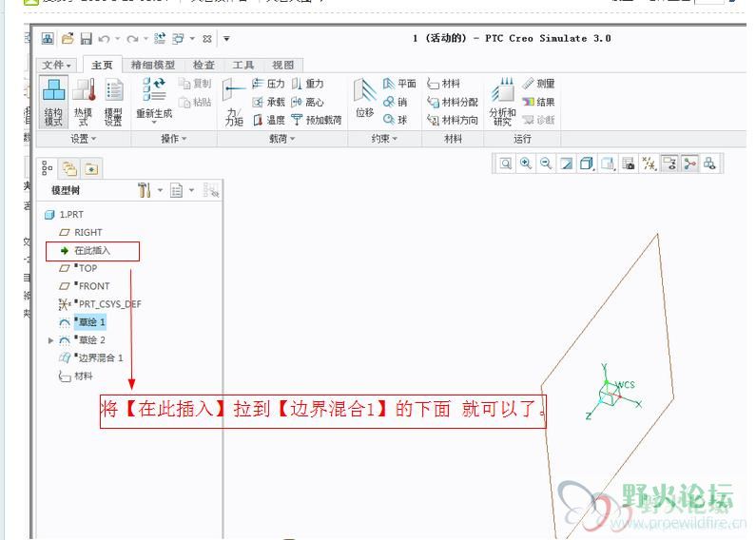756x540 pixels.
Task: Add a 温度 temperature load
Action: [x=268, y=120]
